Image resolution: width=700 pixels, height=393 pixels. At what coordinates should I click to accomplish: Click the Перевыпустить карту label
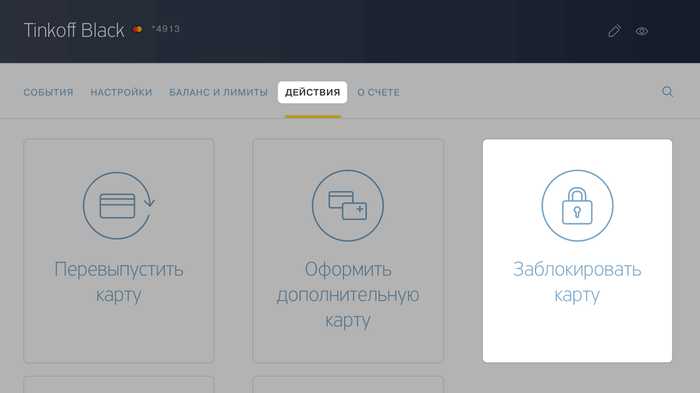pos(119,282)
